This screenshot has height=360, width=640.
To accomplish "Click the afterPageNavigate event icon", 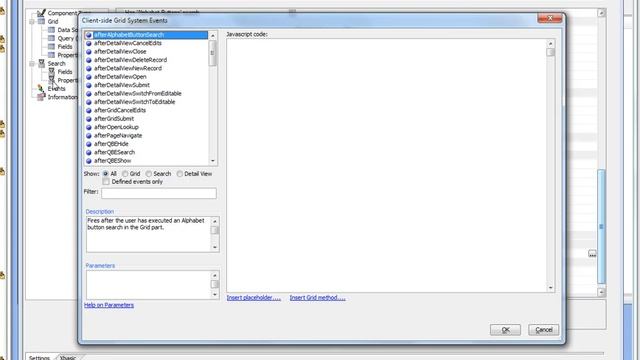I will [89, 136].
